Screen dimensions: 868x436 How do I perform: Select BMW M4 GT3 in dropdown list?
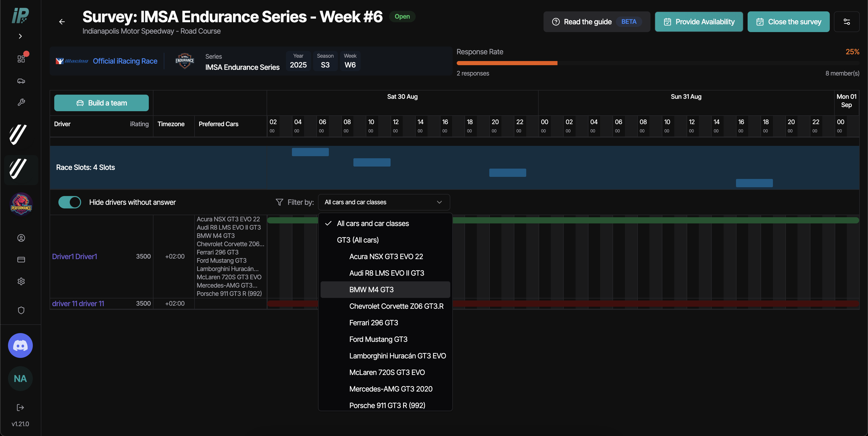point(385,289)
